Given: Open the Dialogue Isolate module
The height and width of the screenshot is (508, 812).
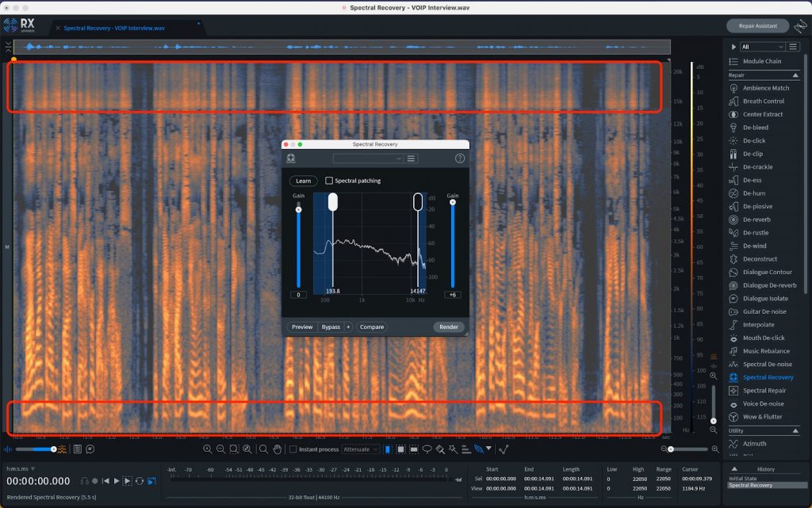Looking at the screenshot, I should (x=759, y=299).
